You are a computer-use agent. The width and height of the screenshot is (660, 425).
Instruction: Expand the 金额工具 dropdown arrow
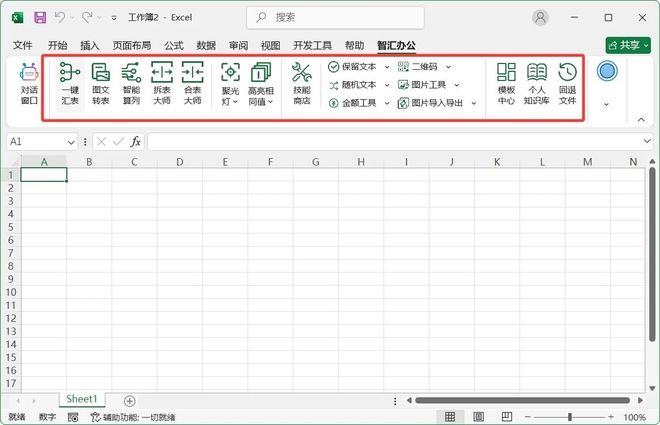click(387, 103)
